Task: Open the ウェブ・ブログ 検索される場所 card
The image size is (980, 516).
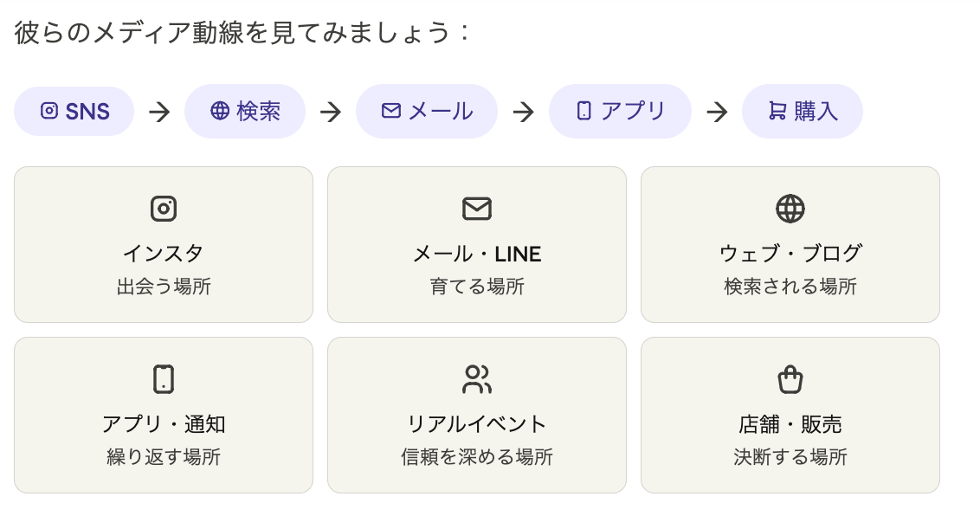Action: point(790,244)
